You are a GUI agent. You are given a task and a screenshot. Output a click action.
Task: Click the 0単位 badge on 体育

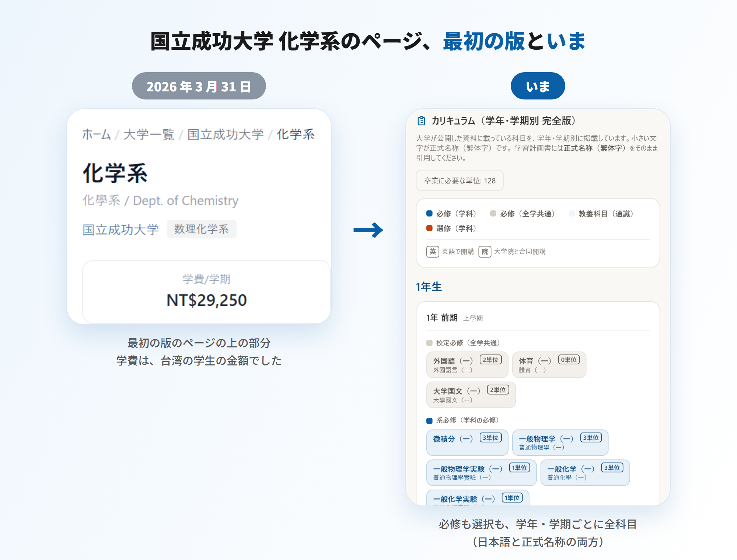[x=569, y=360]
